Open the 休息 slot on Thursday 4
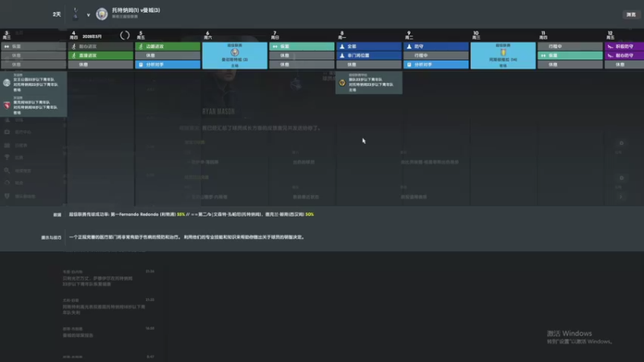The width and height of the screenshot is (644, 362). (101, 64)
